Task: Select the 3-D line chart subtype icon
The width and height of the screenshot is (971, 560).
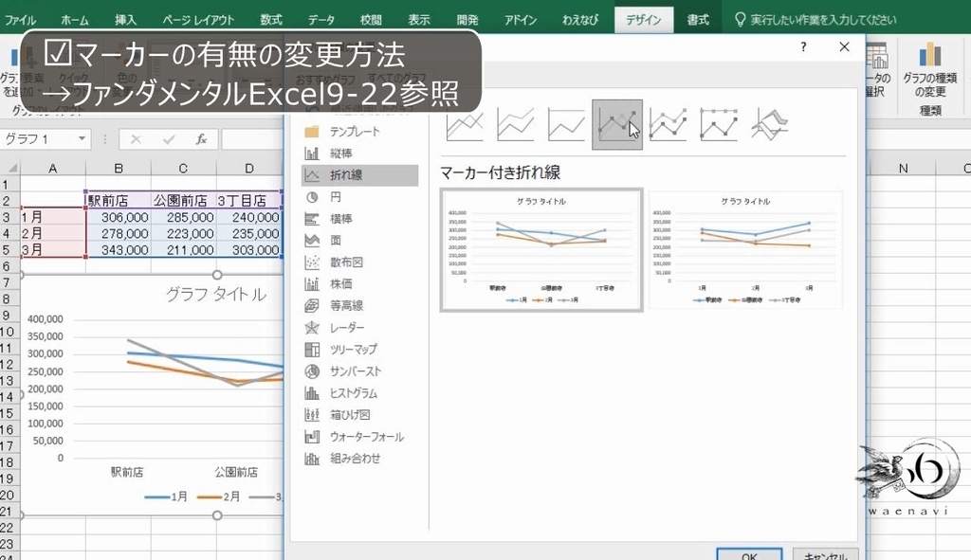Action: point(769,124)
